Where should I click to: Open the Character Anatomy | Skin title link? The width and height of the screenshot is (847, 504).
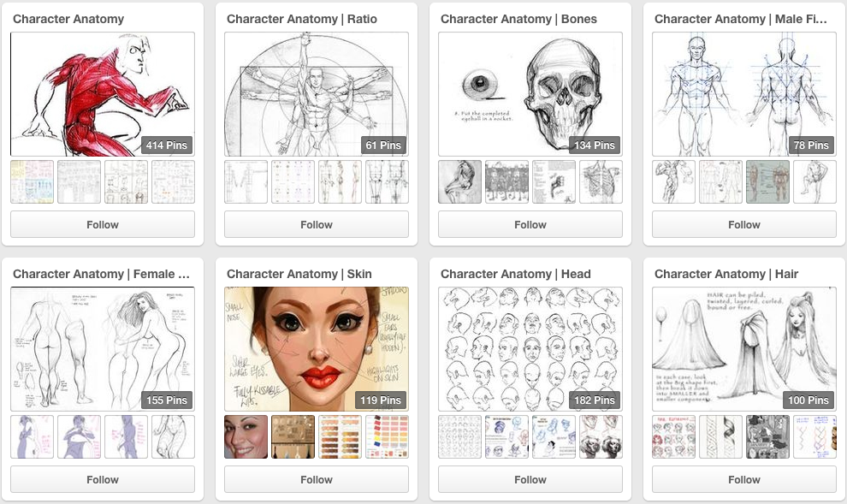click(x=299, y=274)
